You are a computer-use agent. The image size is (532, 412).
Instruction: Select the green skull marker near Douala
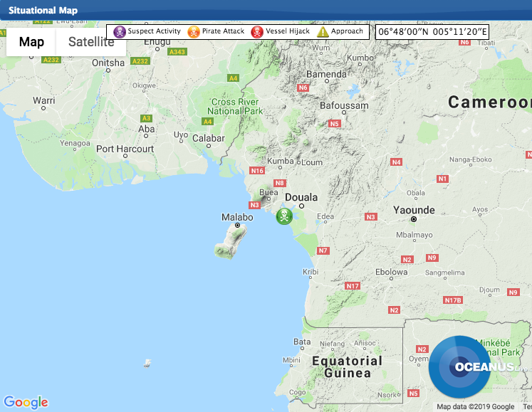[x=284, y=216]
